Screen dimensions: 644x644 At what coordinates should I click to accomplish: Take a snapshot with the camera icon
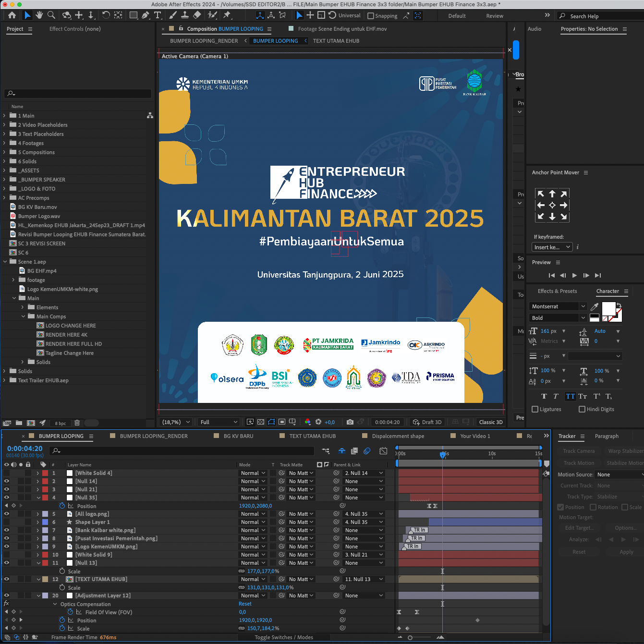(350, 422)
